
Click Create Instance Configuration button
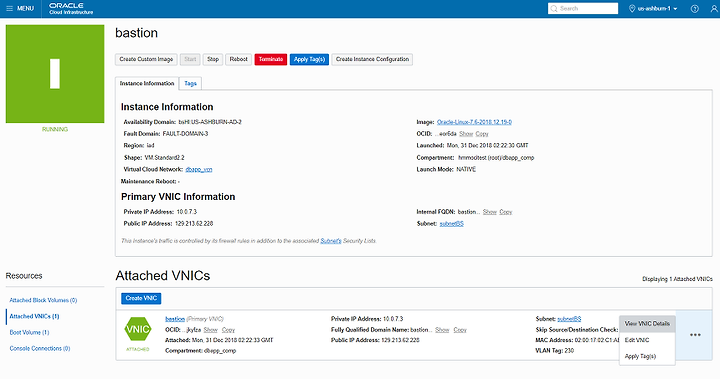372,59
